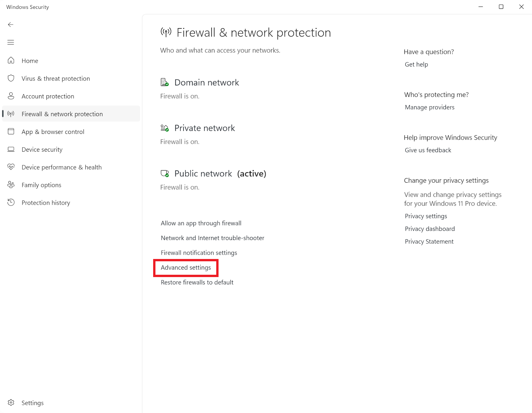532x413 pixels.
Task: Go to Device security section
Action: [x=42, y=149]
